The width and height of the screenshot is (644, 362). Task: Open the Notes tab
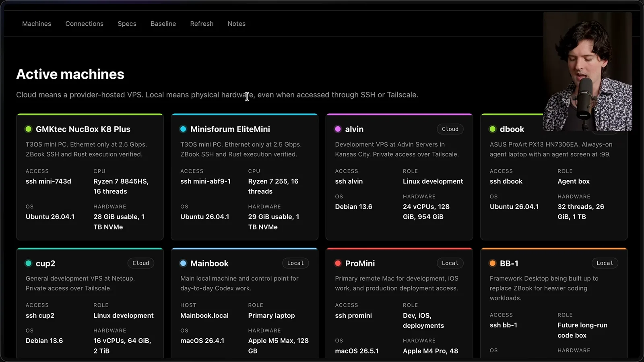[237, 24]
